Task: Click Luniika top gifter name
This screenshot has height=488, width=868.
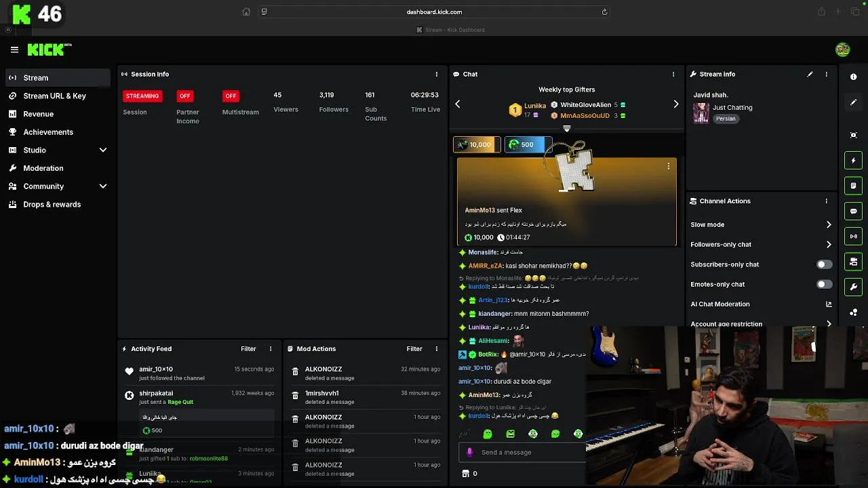Action: [535, 106]
